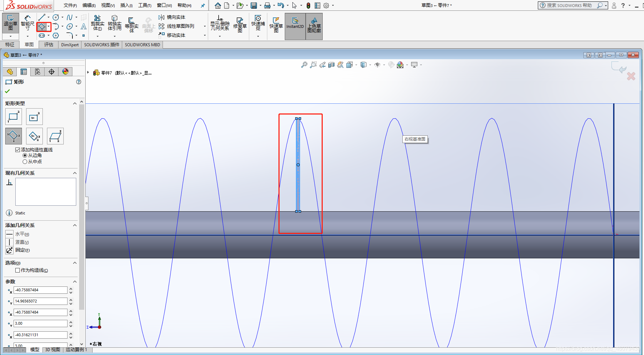Click Section View icon in view toolbar
The image size is (644, 355).
point(331,65)
